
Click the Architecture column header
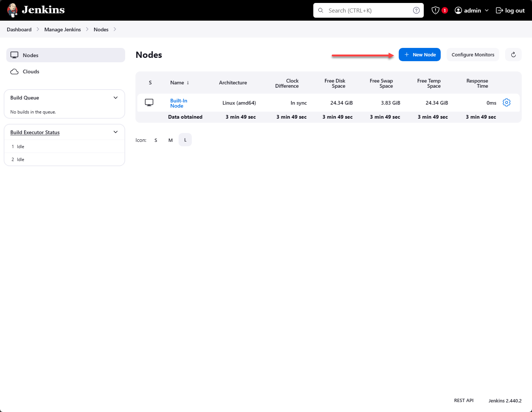[233, 83]
